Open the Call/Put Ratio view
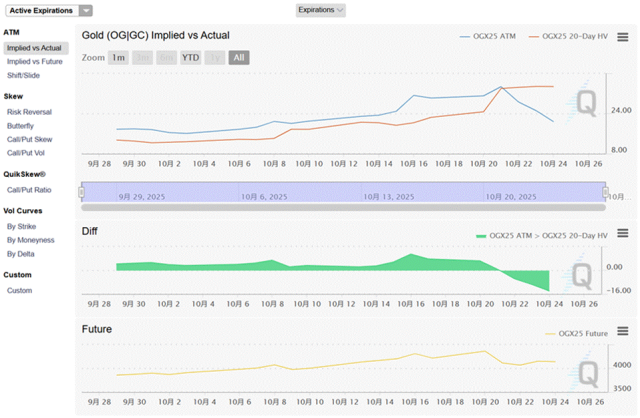640x418 pixels. [x=30, y=189]
